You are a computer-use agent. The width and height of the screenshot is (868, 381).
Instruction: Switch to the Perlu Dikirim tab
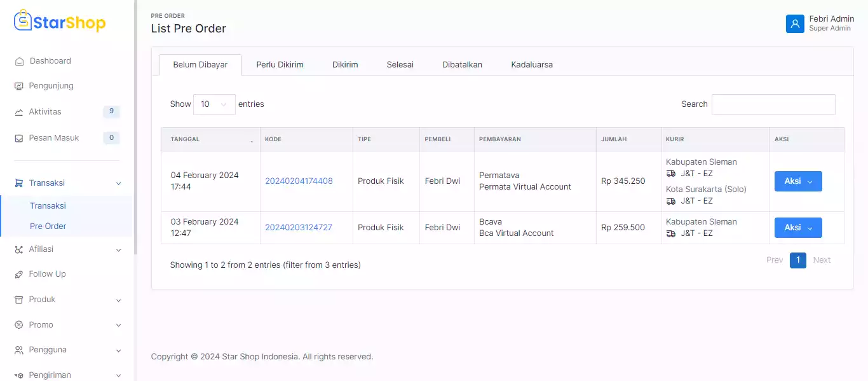click(280, 65)
